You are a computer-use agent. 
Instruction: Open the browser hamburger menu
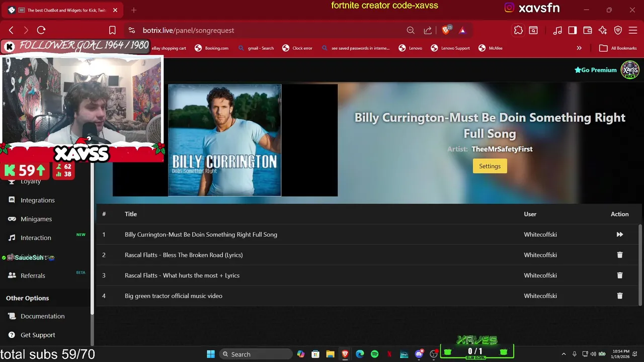(x=633, y=30)
